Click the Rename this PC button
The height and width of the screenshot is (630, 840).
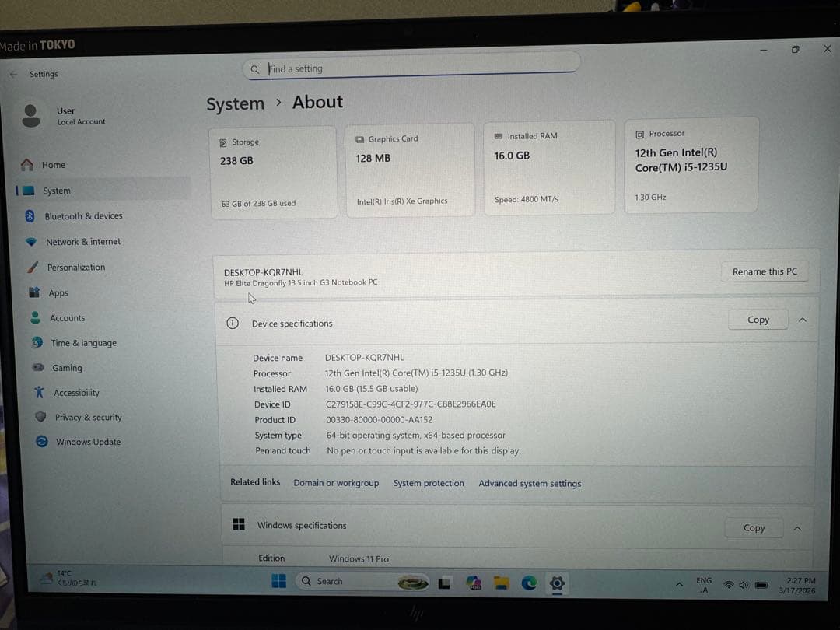(764, 271)
